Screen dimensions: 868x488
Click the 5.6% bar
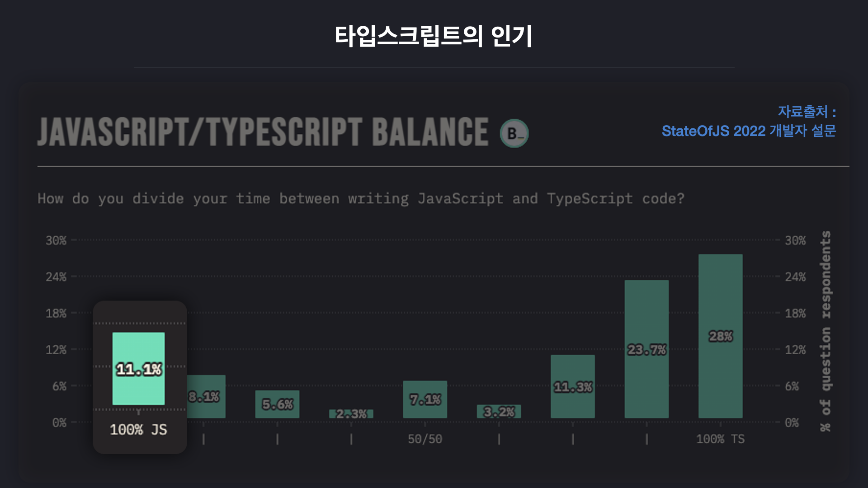pos(277,404)
